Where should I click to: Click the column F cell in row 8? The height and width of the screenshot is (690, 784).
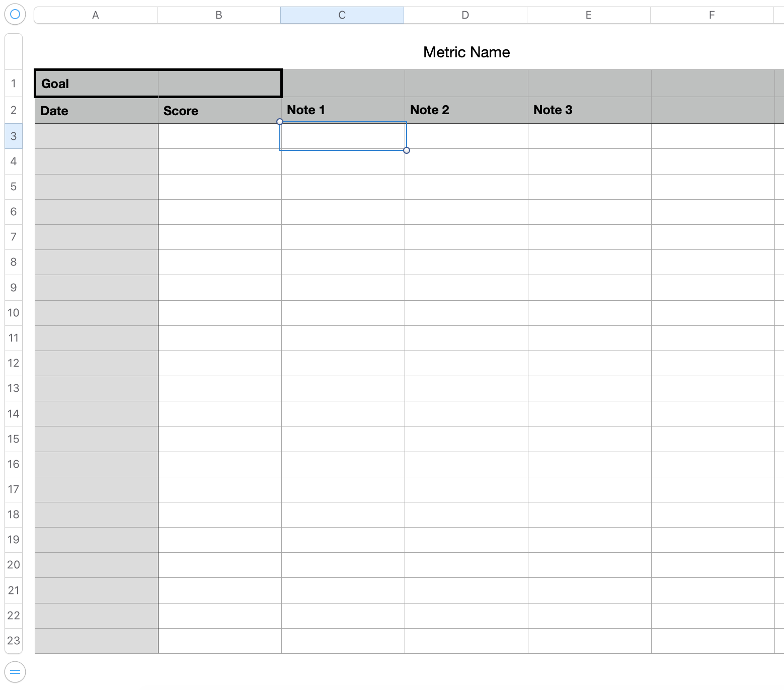[x=713, y=262]
